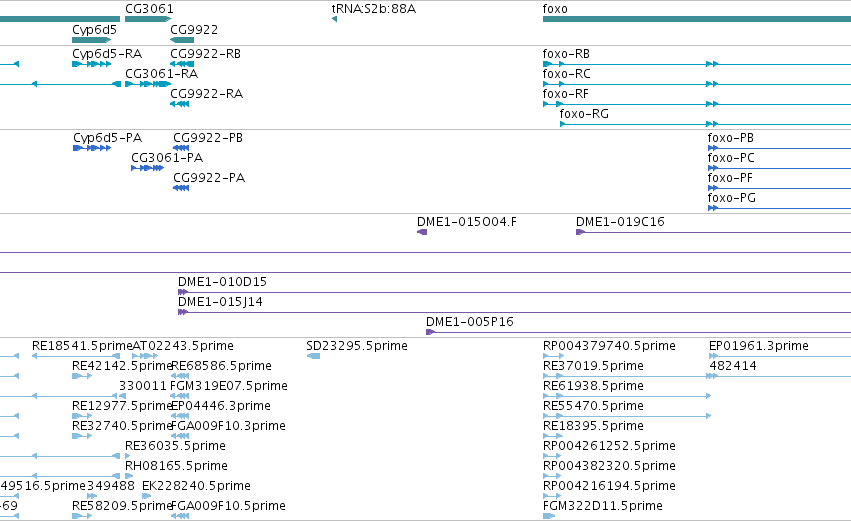
Task: Open the EP01961.3prime EST label
Action: click(x=759, y=346)
